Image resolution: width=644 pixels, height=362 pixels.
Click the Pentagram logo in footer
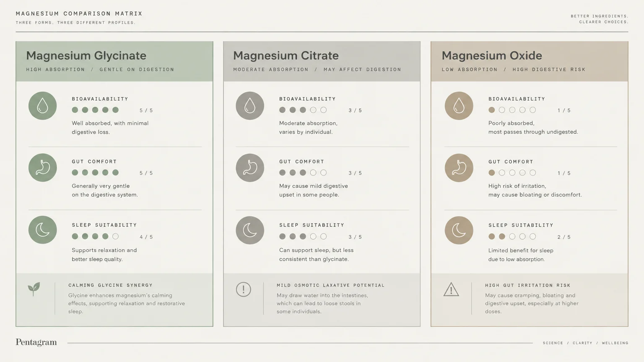coord(36,342)
